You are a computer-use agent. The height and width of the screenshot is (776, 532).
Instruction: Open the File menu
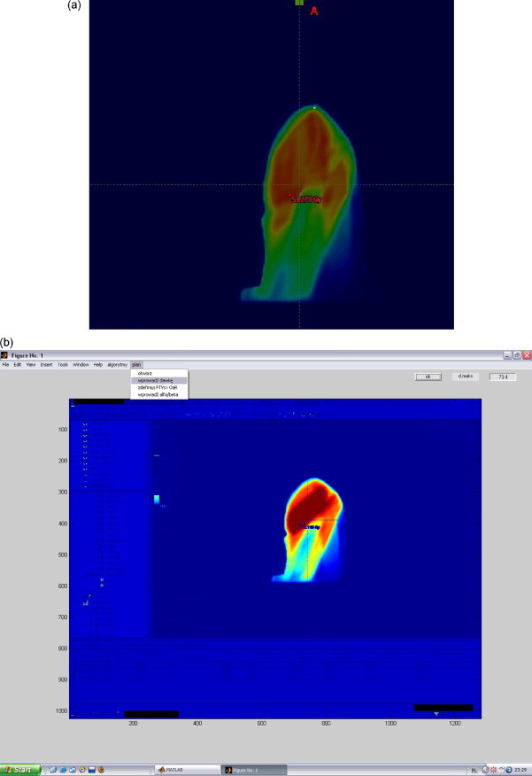pyautogui.click(x=5, y=365)
